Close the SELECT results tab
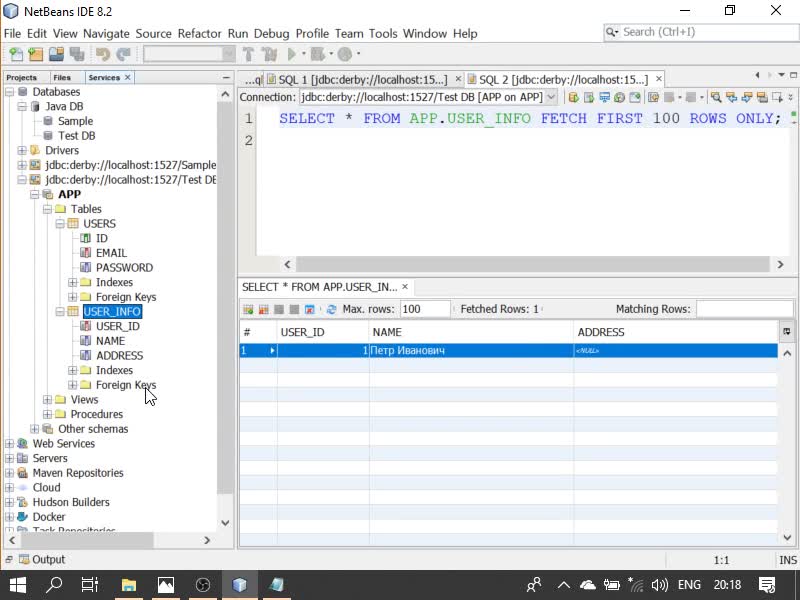Screen dimensions: 800x600 point(405,287)
